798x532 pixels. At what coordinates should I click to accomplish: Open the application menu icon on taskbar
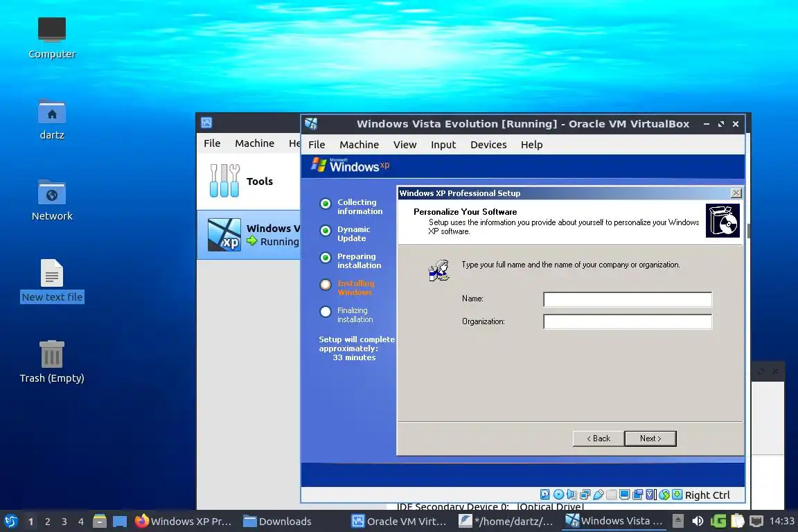click(x=10, y=521)
